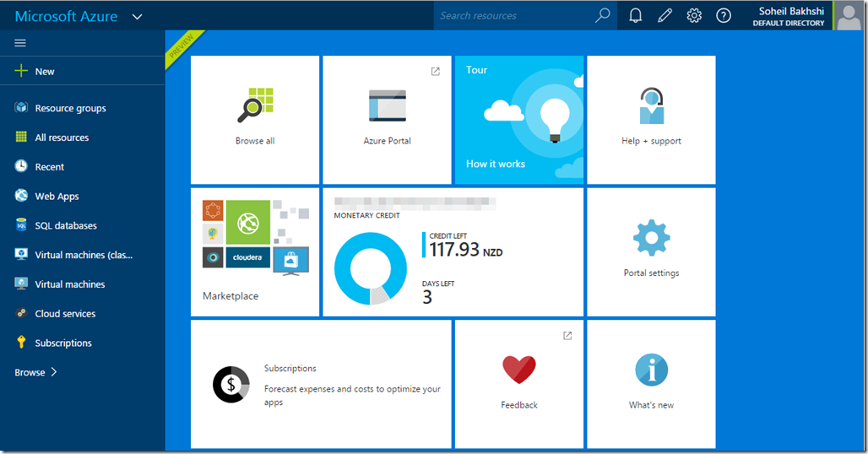Click the cloudera thumbnail in Marketplace
This screenshot has height=454, width=868.
point(247,257)
